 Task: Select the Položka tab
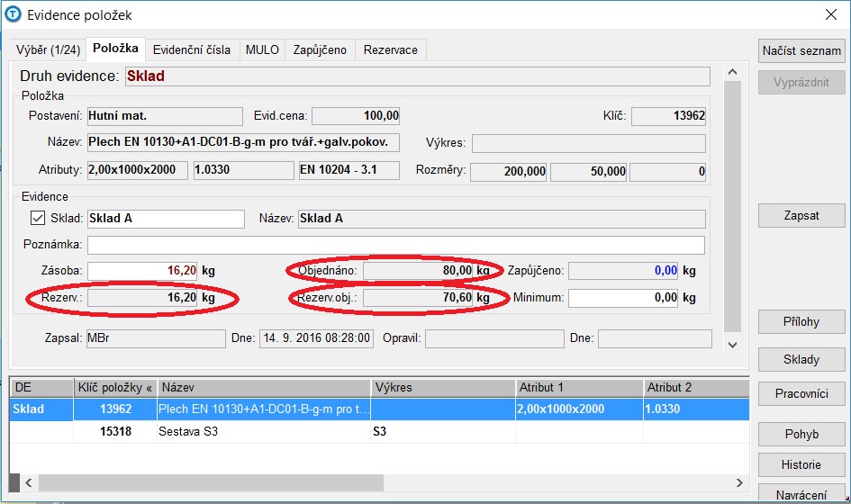pyautogui.click(x=115, y=49)
